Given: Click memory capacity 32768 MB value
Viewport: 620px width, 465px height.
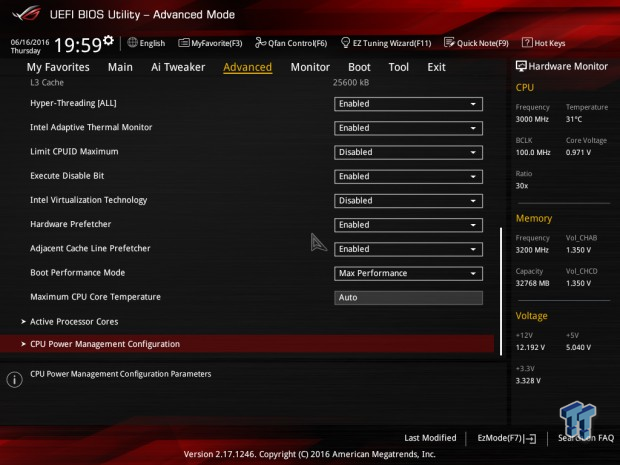Looking at the screenshot, I should pyautogui.click(x=532, y=283).
